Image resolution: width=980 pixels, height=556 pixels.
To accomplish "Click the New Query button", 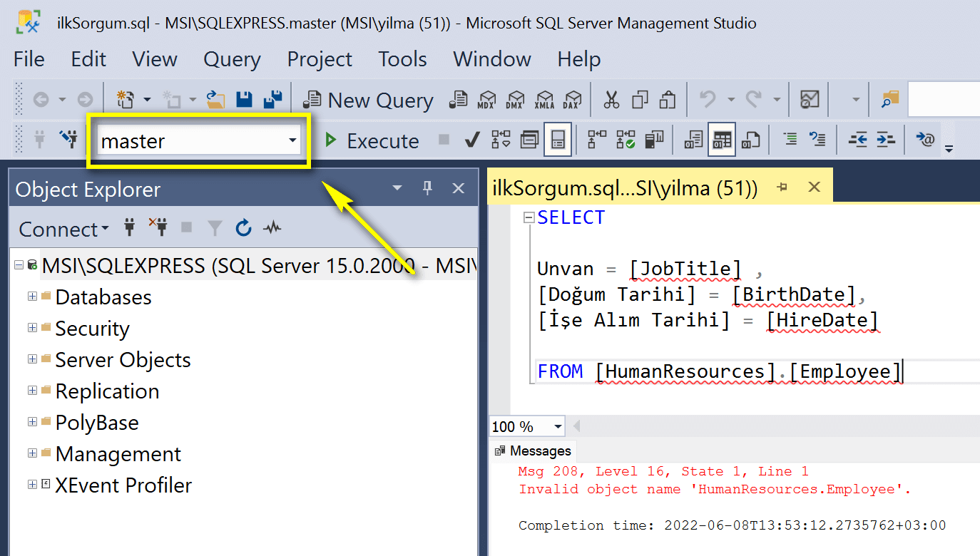I will click(x=368, y=101).
